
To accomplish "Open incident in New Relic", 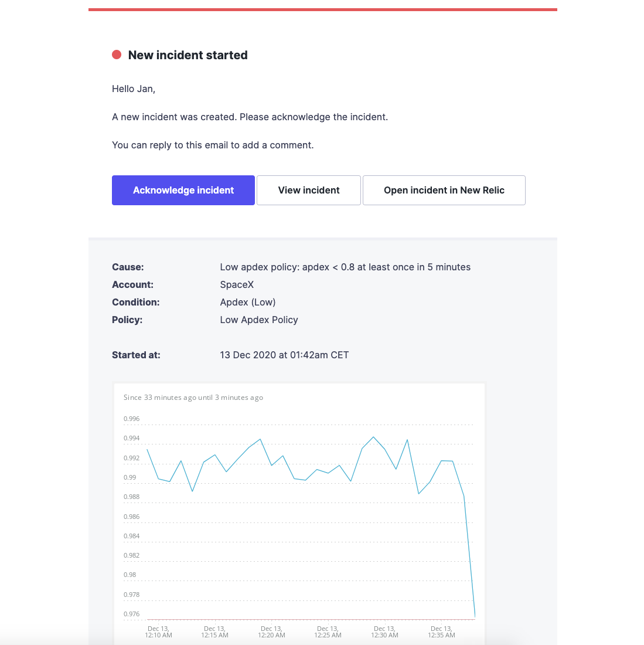I will click(x=444, y=190).
